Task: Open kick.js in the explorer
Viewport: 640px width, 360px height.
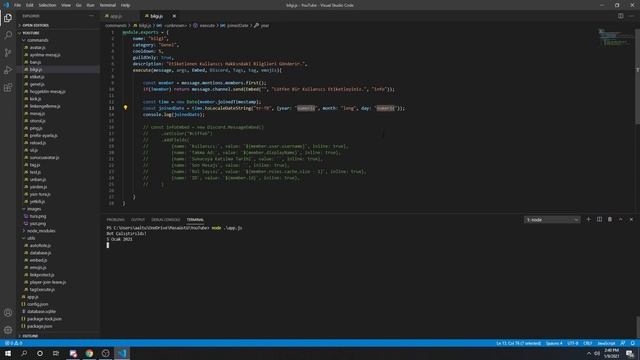Action: click(35, 99)
